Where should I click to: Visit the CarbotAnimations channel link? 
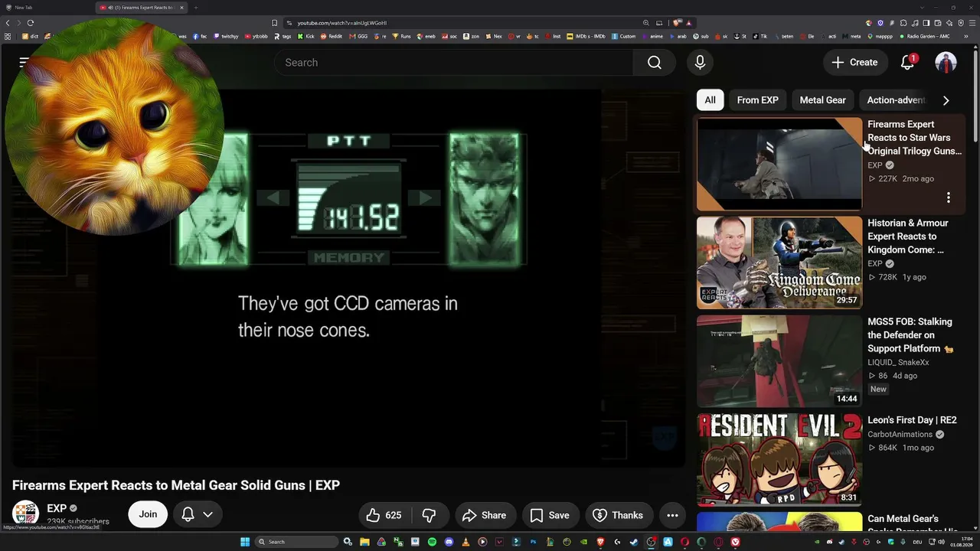pyautogui.click(x=900, y=435)
